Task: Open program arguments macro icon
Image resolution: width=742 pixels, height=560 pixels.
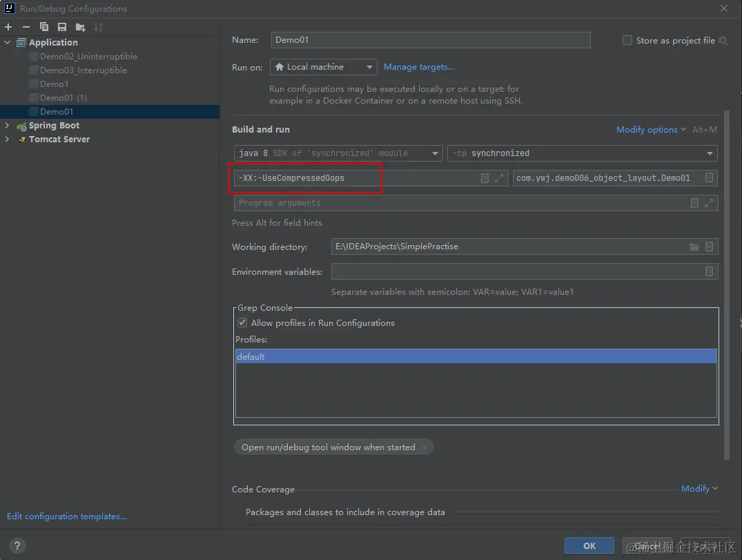Action: click(694, 203)
